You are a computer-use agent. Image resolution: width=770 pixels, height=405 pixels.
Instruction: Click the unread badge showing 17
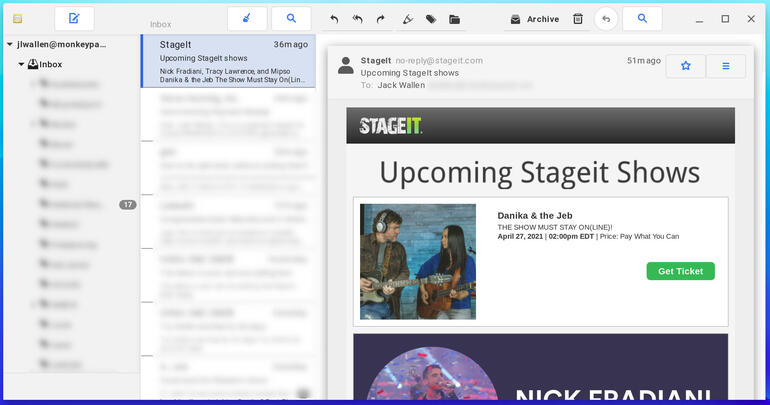[x=128, y=205]
